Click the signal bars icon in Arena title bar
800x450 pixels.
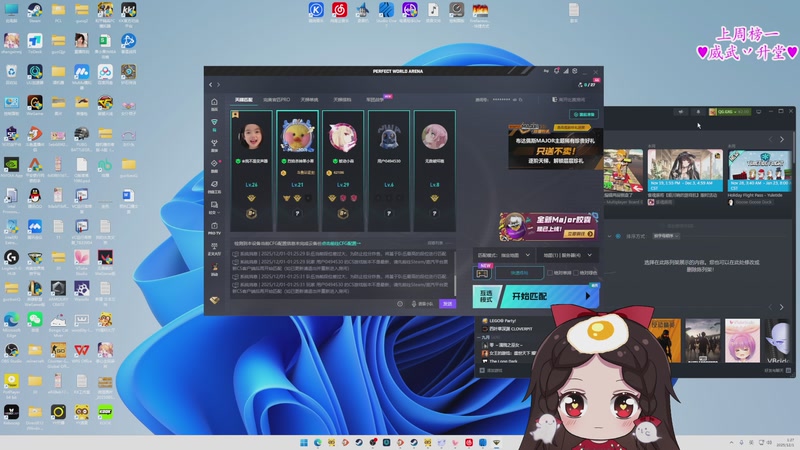pos(566,71)
